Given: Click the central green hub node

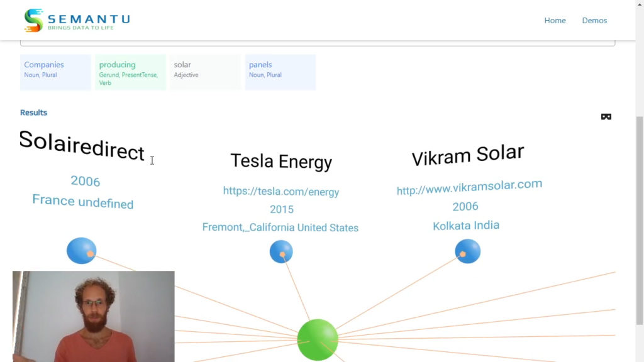Looking at the screenshot, I should [x=318, y=340].
